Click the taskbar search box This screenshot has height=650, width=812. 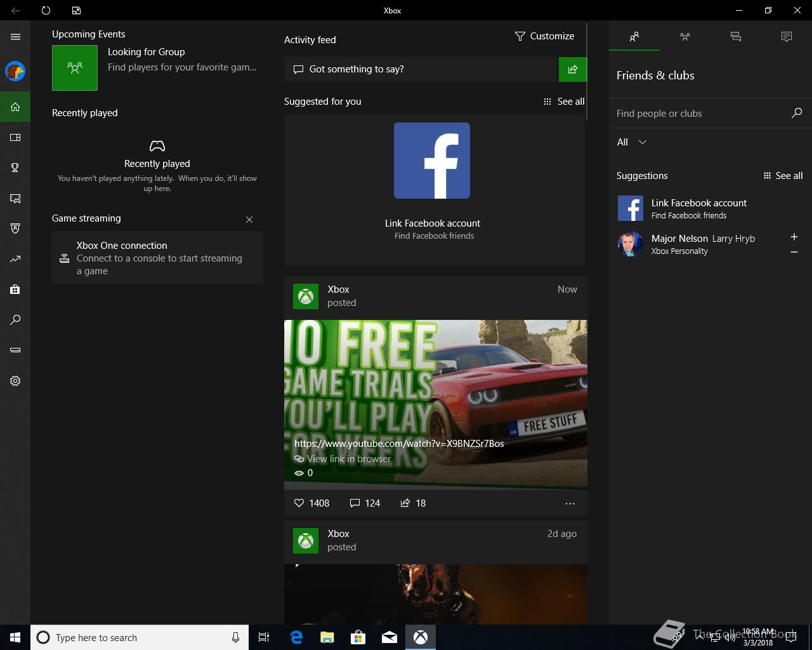click(140, 637)
